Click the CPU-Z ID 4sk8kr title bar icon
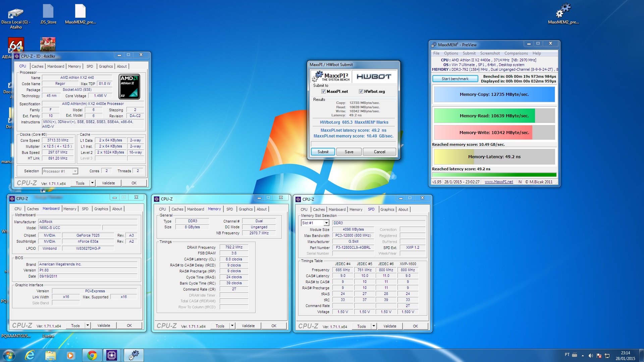 pyautogui.click(x=17, y=56)
